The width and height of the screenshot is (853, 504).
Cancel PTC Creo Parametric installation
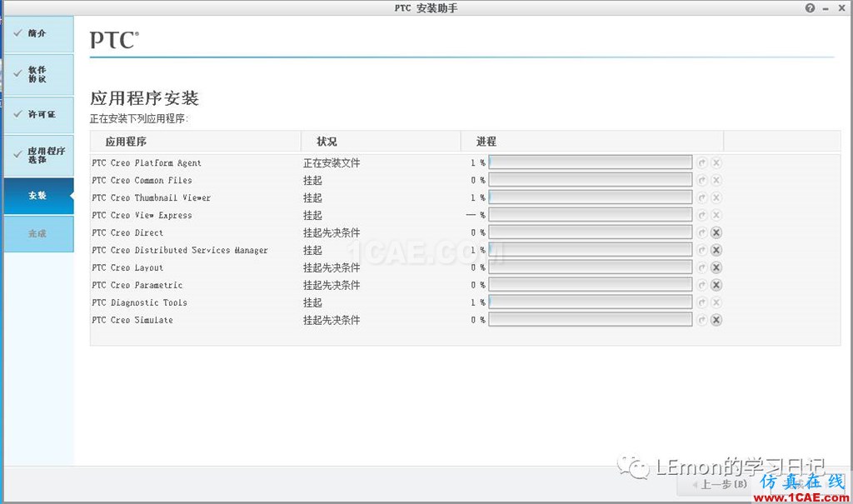pyautogui.click(x=716, y=285)
